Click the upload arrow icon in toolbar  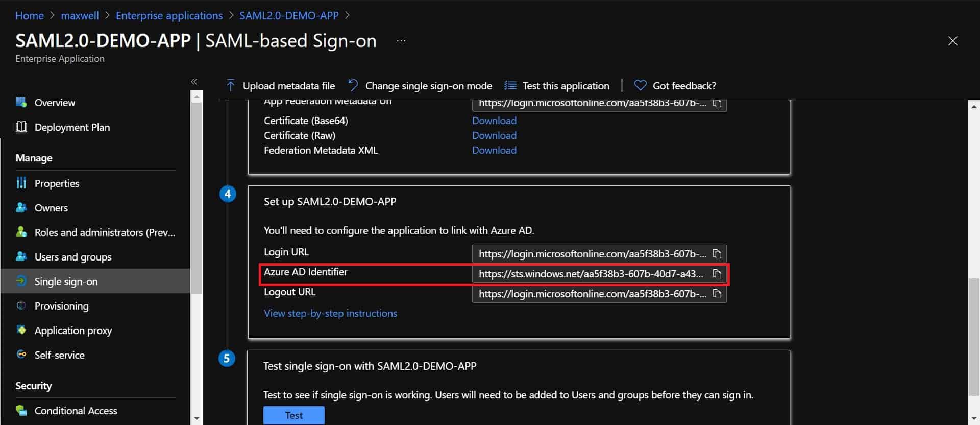pos(230,85)
